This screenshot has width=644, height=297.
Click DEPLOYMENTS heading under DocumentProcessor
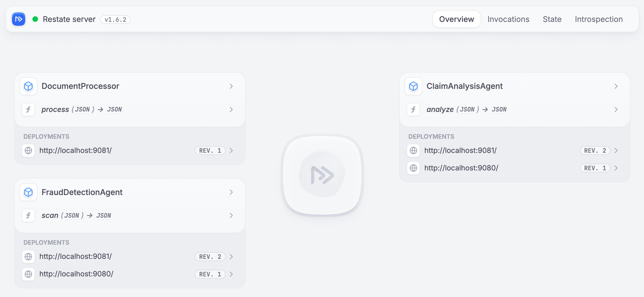[x=46, y=137]
